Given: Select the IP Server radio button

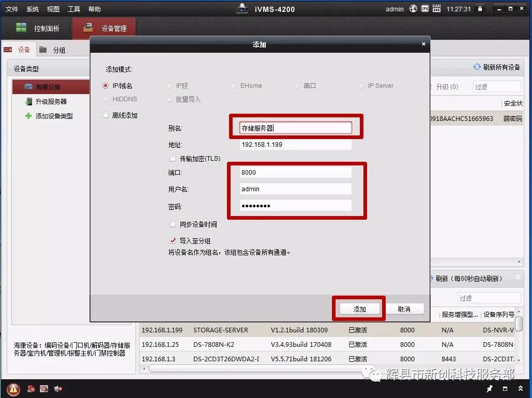Looking at the screenshot, I should (361, 85).
